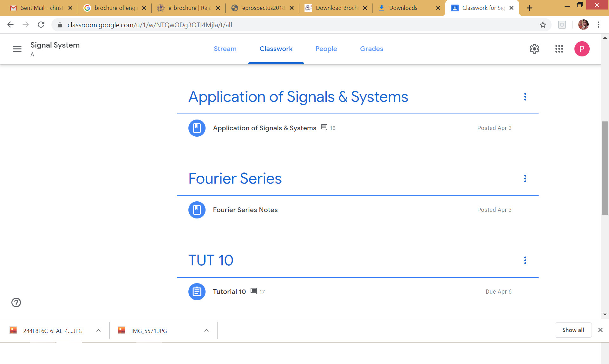This screenshot has width=609, height=364.
Task: Click the pink P account avatar
Action: [x=582, y=49]
